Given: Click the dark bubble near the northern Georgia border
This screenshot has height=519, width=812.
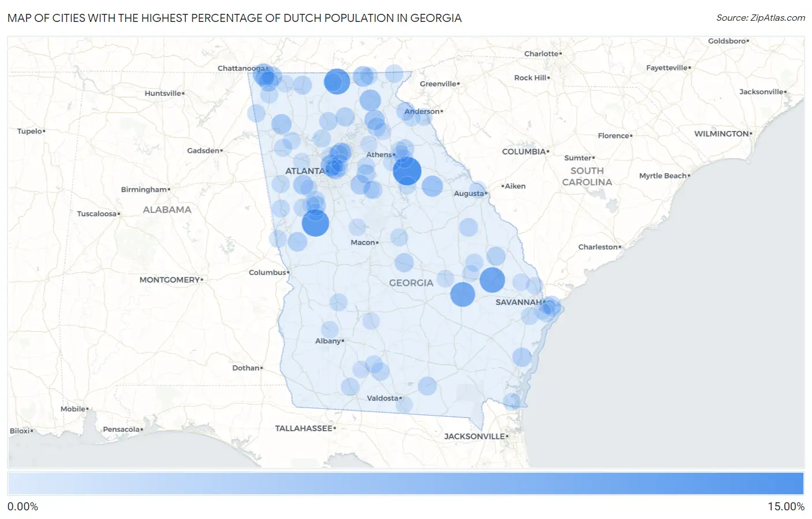Looking at the screenshot, I should point(337,81).
